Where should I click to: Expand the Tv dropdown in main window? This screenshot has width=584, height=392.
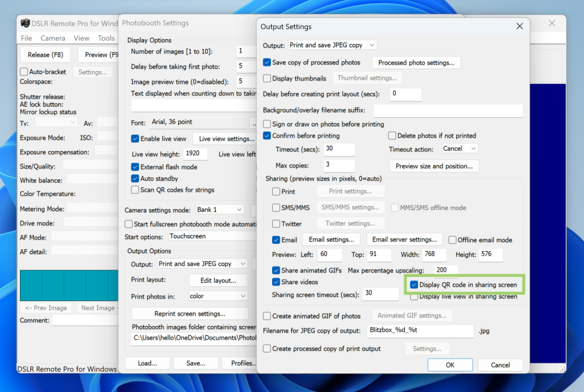(56, 123)
